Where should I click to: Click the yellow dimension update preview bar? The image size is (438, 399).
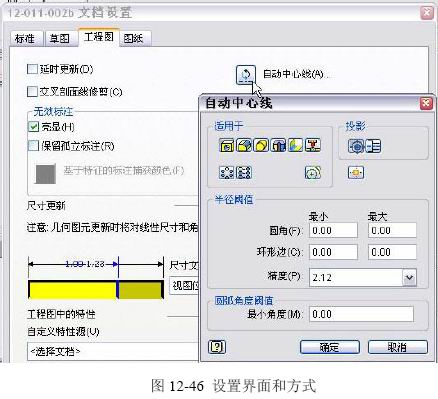click(x=96, y=290)
